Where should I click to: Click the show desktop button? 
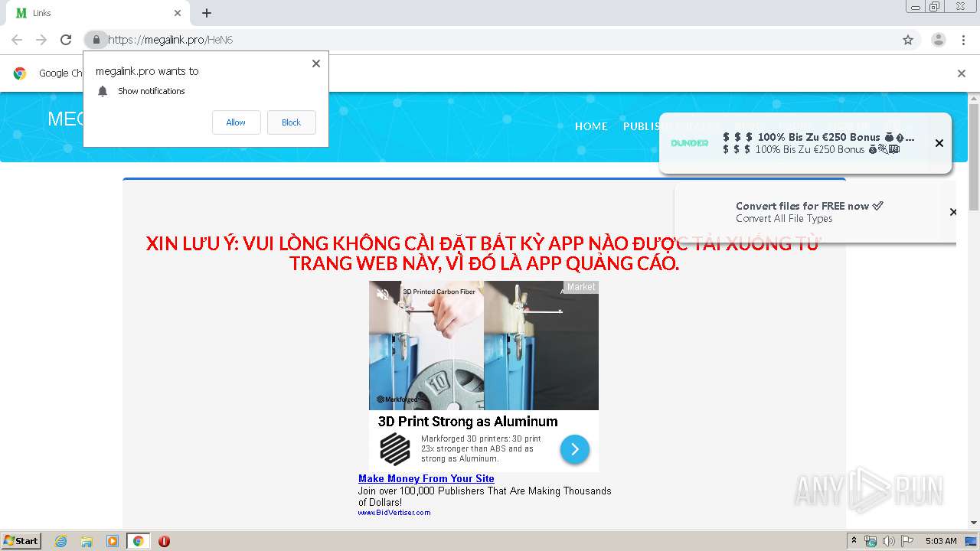click(972, 541)
